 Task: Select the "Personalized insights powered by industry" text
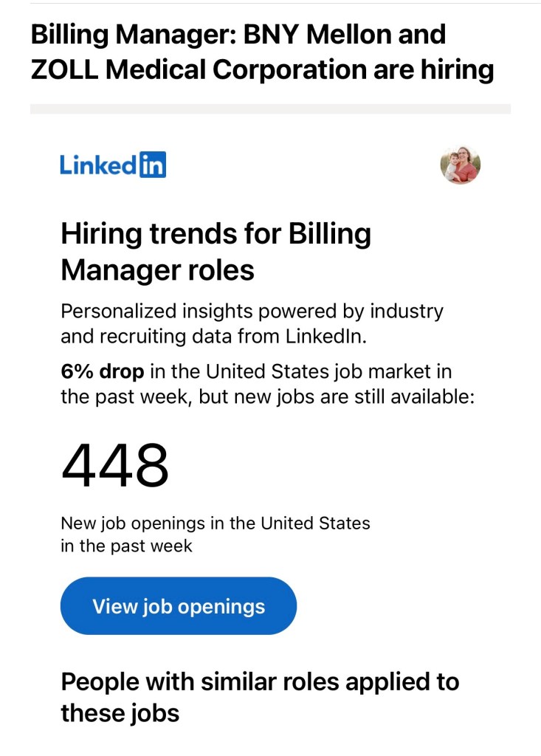tap(252, 311)
